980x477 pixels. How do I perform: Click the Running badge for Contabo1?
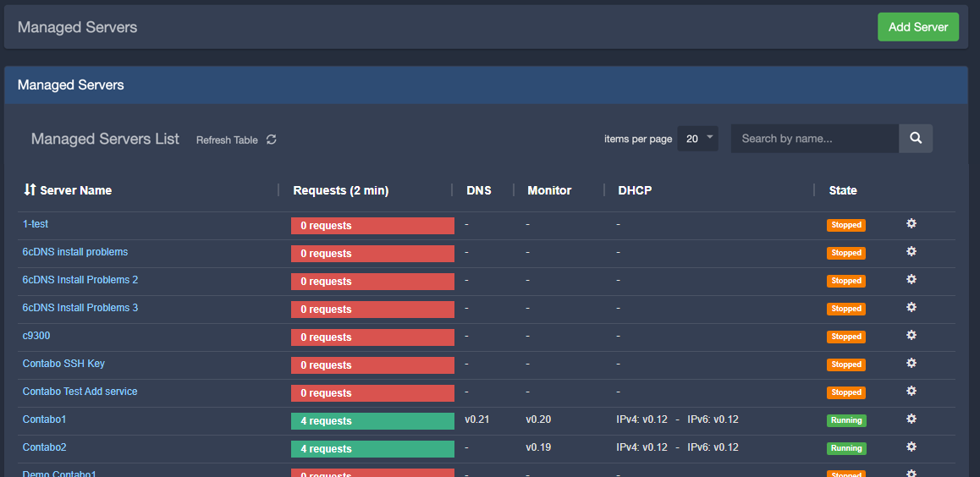(846, 420)
